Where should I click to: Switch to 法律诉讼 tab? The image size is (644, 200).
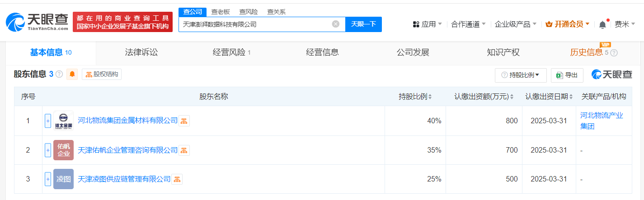point(141,52)
